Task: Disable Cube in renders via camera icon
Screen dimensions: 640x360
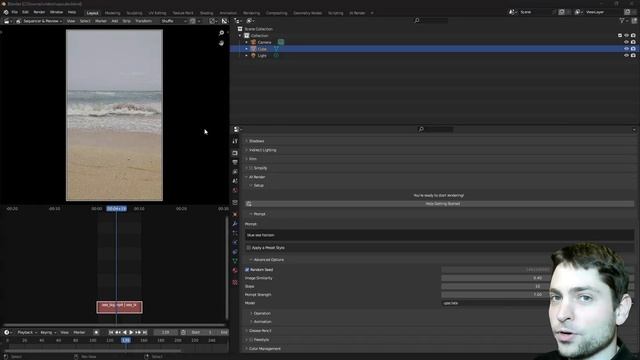Action: tap(633, 49)
